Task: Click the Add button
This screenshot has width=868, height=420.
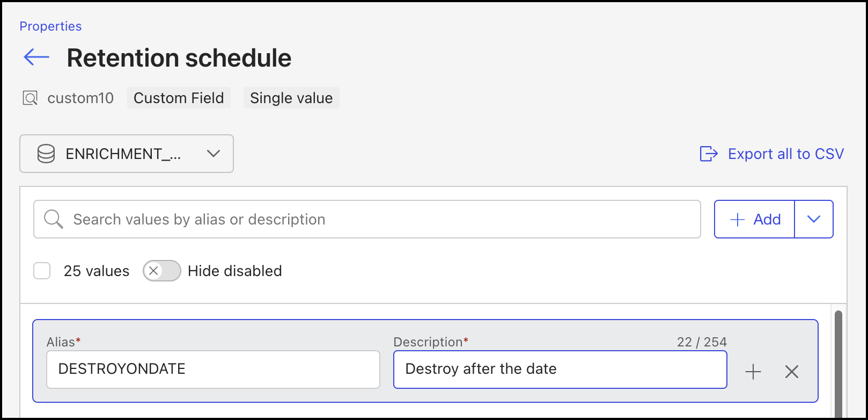Action: coord(754,219)
